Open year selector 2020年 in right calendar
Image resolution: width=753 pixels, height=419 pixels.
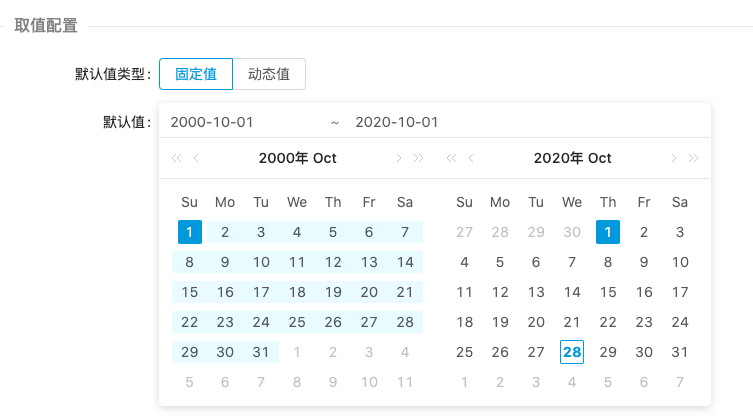pyautogui.click(x=558, y=158)
